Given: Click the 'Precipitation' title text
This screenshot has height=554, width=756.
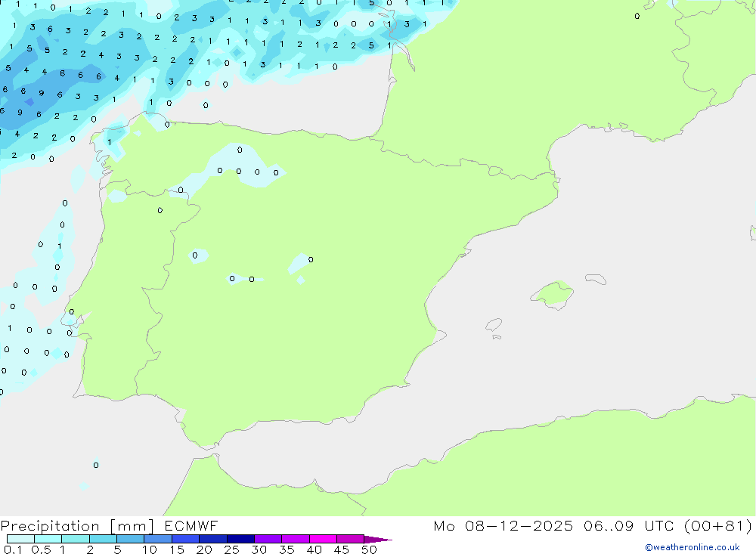Looking at the screenshot, I should pos(50,526).
